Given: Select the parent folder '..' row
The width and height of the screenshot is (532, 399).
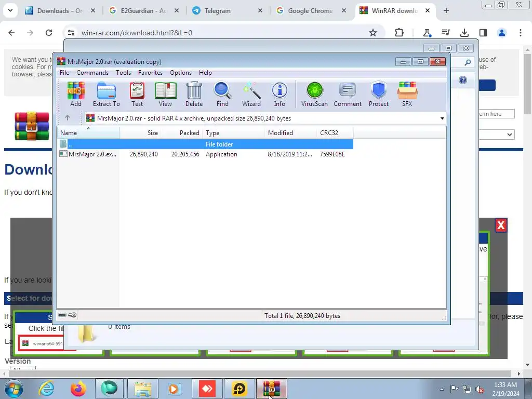Looking at the screenshot, I should (205, 144).
